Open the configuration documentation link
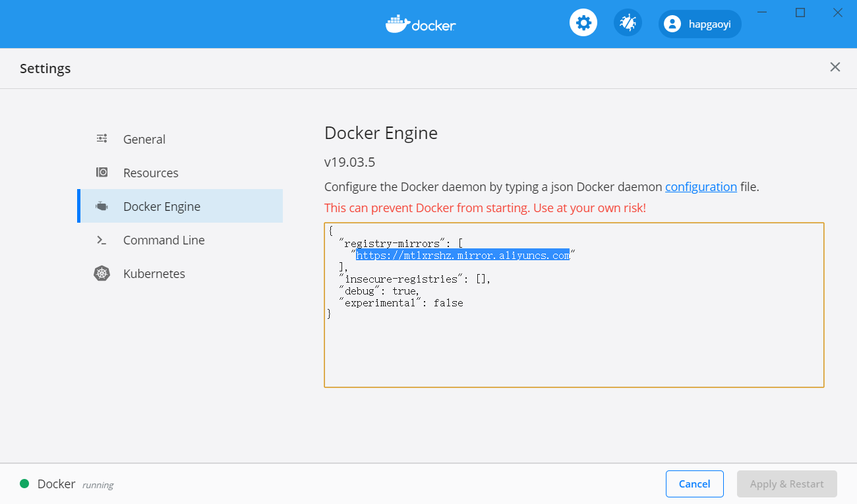 (x=701, y=186)
